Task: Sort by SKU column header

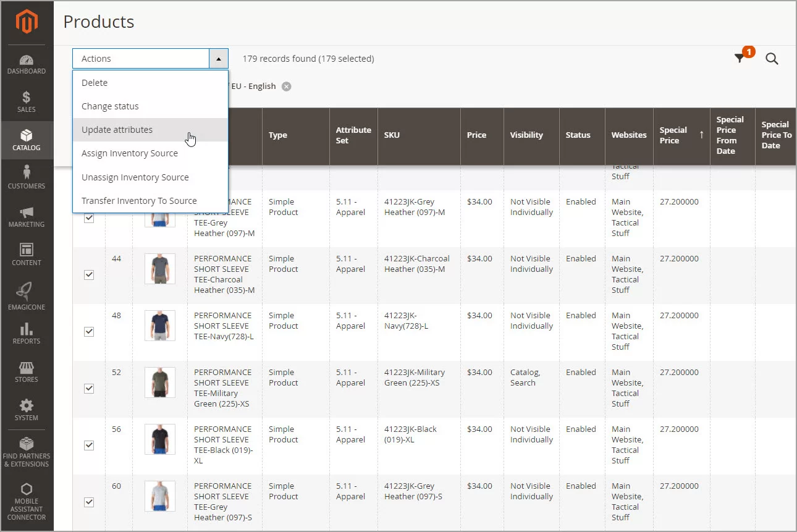Action: pos(419,135)
